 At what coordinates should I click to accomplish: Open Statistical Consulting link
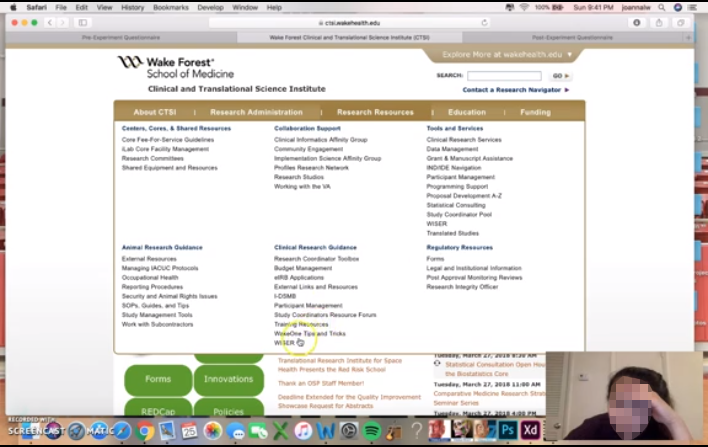pos(456,205)
